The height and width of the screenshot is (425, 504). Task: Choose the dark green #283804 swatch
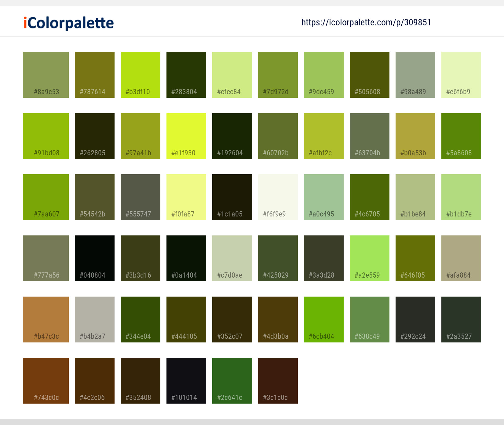click(186, 75)
